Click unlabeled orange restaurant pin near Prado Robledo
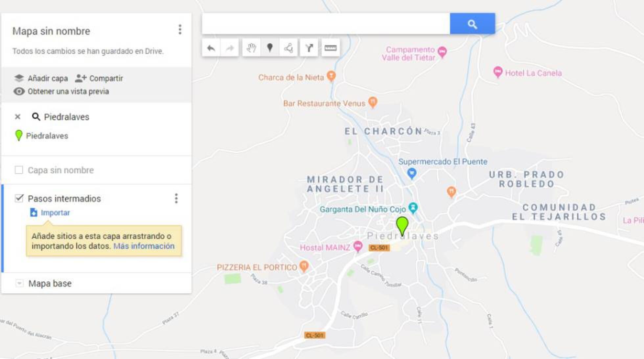This screenshot has width=644, height=359. click(x=451, y=192)
